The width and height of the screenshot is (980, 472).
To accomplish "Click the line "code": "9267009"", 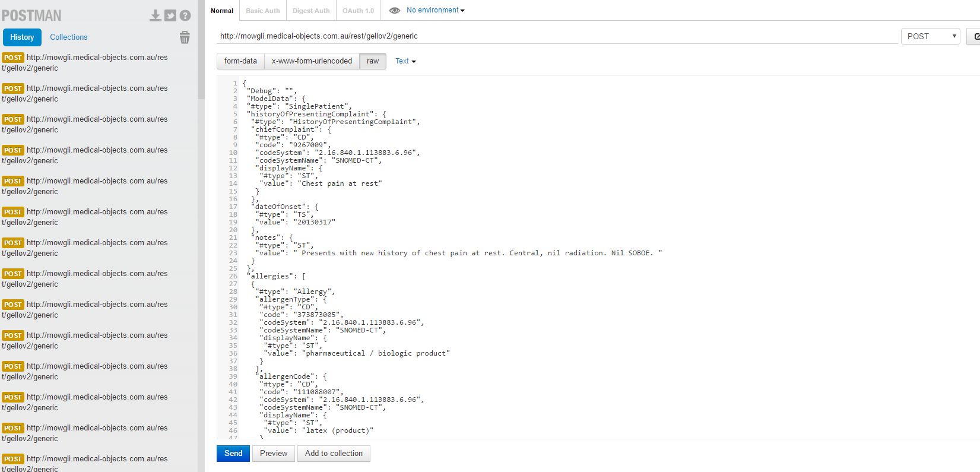I will [293, 145].
